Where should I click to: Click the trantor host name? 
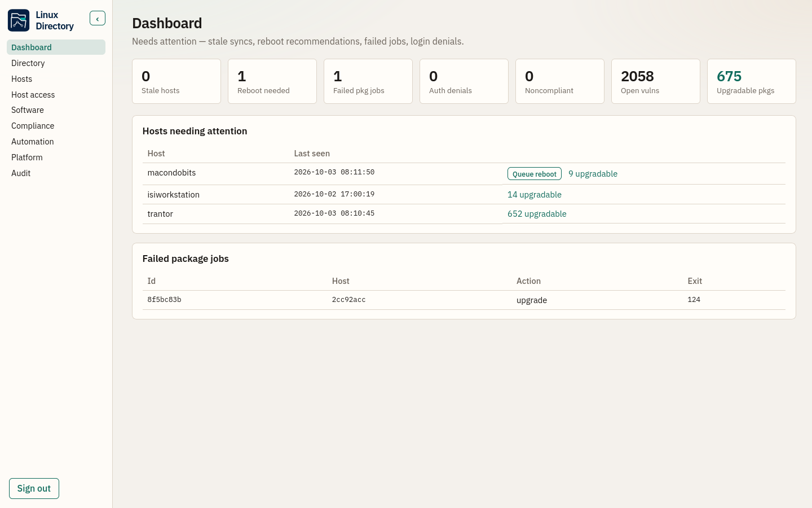tap(160, 214)
